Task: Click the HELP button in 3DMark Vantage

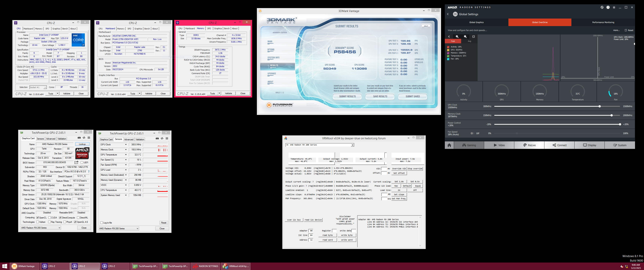Action: [x=426, y=26]
